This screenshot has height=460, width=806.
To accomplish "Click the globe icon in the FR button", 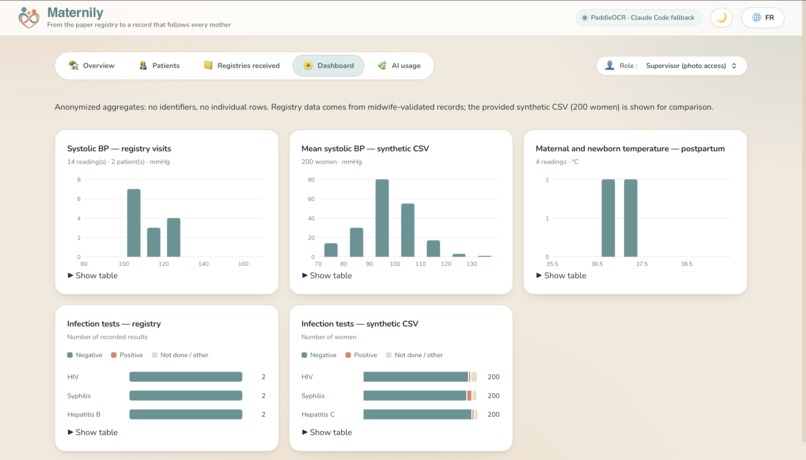I will coord(756,17).
